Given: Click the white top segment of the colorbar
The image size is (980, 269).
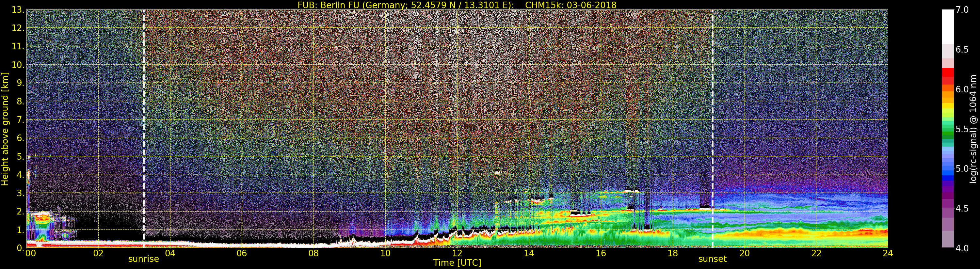Looking at the screenshot, I should (x=948, y=27).
